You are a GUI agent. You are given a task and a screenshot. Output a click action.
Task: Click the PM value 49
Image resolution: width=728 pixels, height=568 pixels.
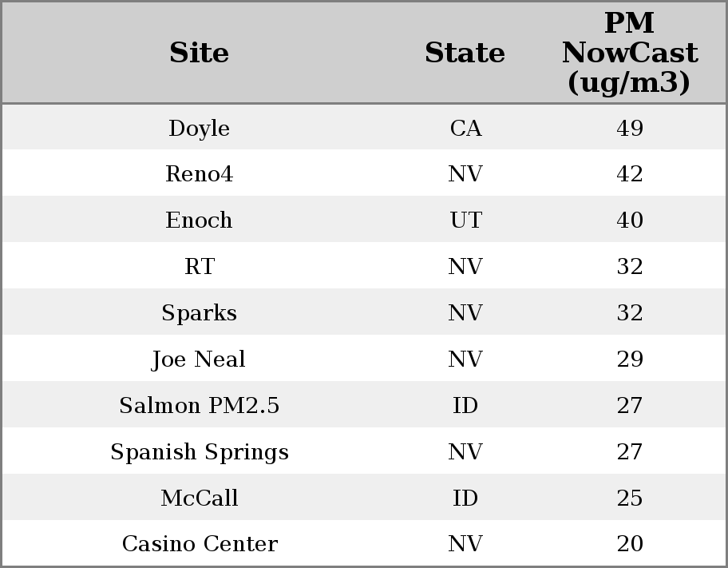click(630, 129)
